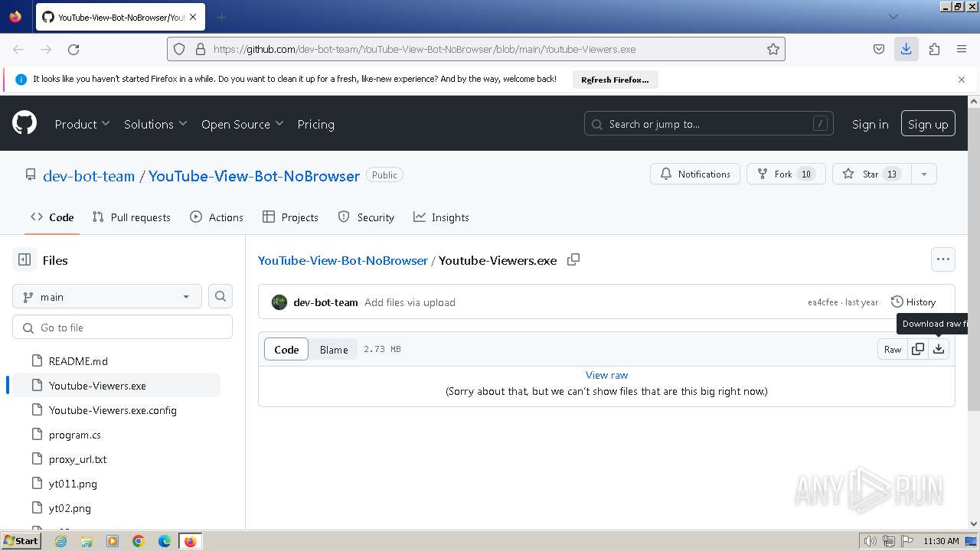Open Microsoft Edge from the taskbar
The image size is (980, 551).
[165, 541]
